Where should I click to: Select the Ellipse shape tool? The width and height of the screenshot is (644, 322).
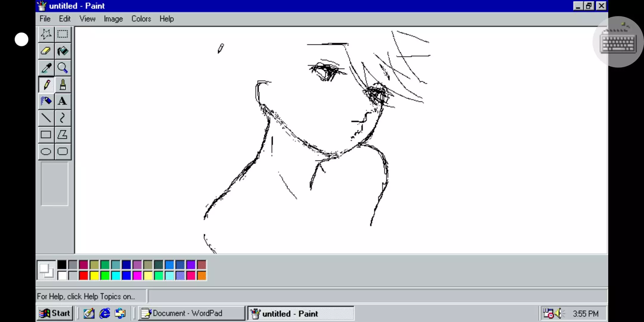(46, 151)
